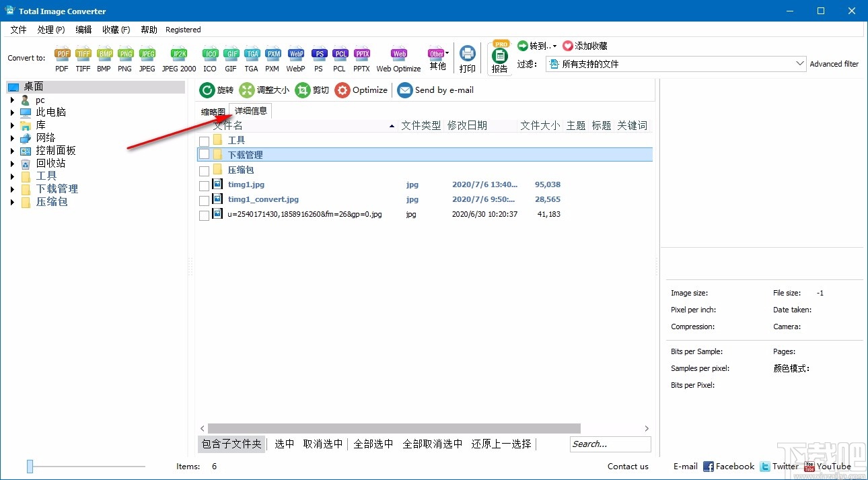Send by e-mail toolbar button
The width and height of the screenshot is (868, 480).
(435, 90)
